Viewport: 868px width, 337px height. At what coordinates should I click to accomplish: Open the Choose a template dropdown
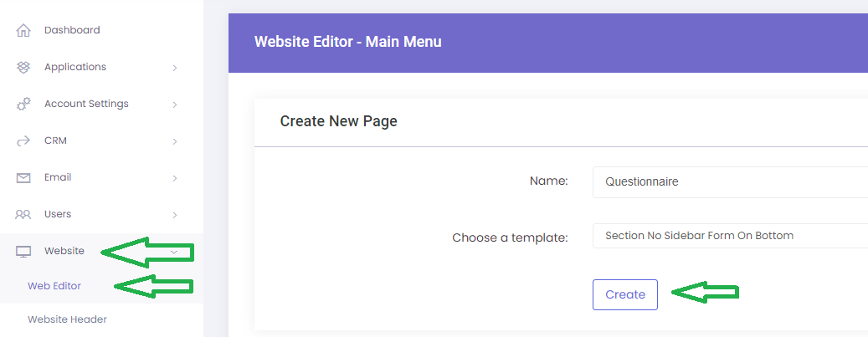click(x=728, y=236)
